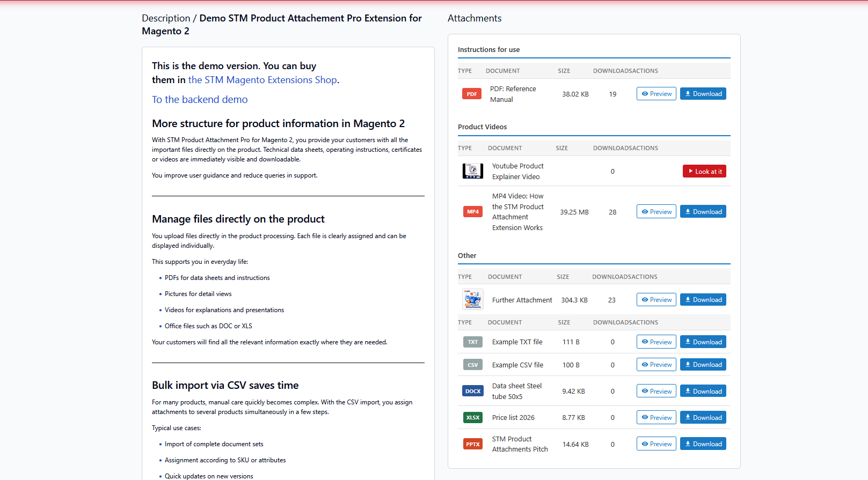
Task: Click the 39.25 MB size value
Action: point(574,212)
